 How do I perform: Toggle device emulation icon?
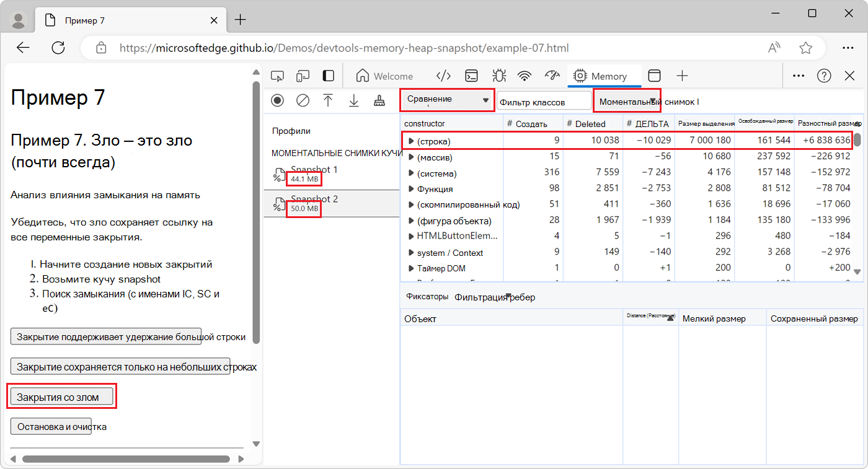(x=303, y=76)
